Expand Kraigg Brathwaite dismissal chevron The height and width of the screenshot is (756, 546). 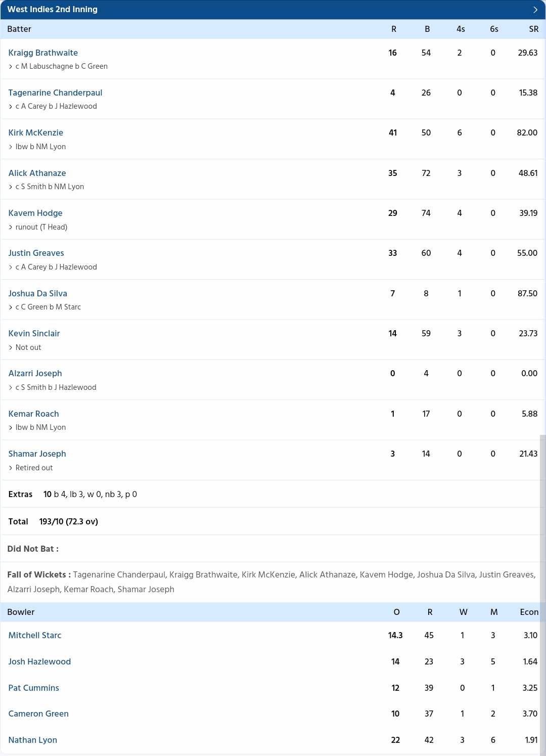(11, 67)
